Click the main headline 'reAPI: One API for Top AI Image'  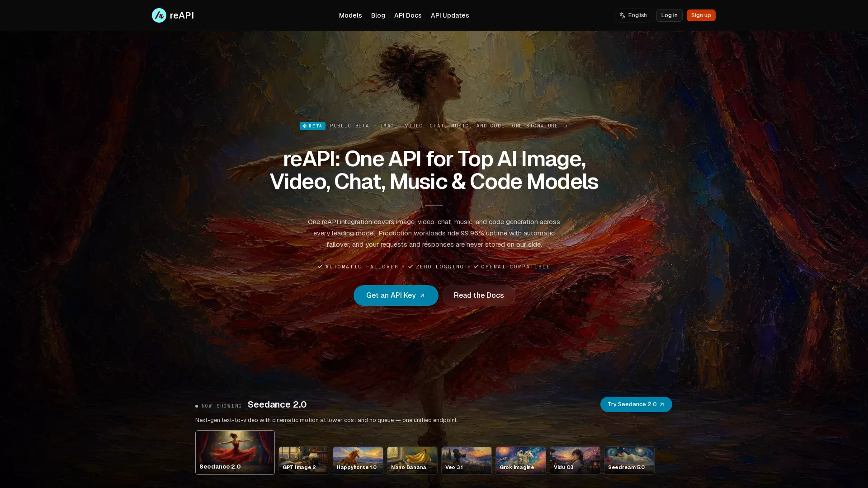[x=434, y=170]
